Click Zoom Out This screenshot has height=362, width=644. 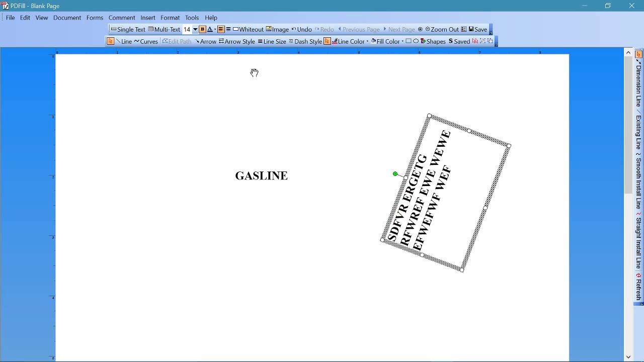pos(442,29)
